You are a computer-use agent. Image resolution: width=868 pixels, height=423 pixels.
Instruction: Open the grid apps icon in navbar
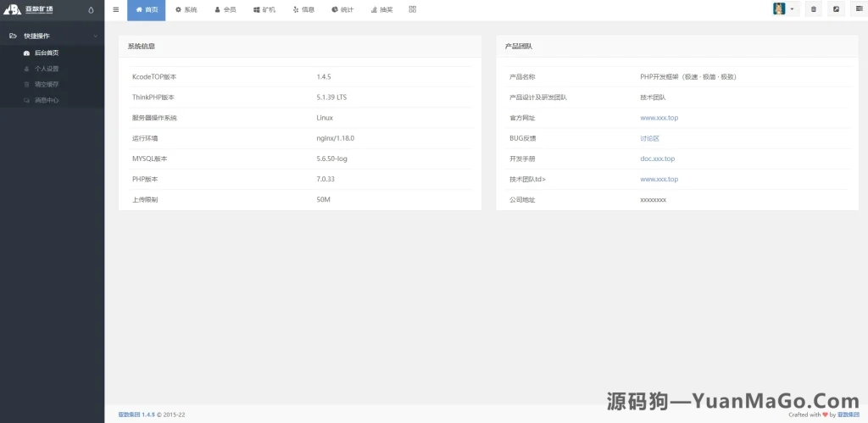pos(413,9)
